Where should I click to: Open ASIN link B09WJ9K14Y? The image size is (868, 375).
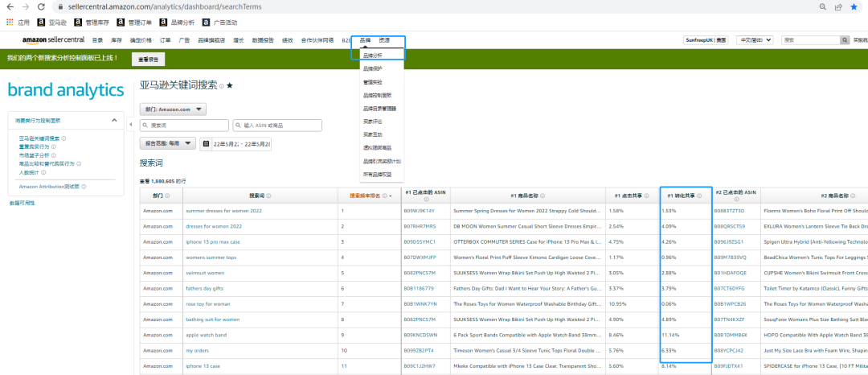(x=420, y=211)
